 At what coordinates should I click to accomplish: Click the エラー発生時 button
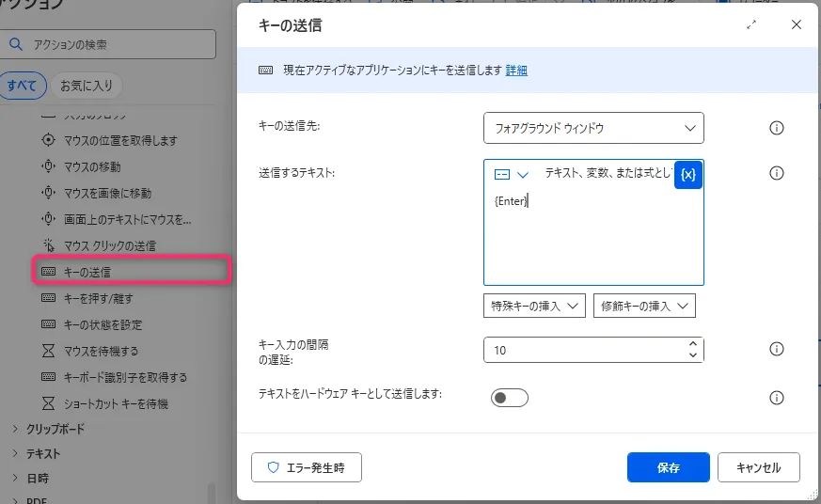[x=307, y=467]
